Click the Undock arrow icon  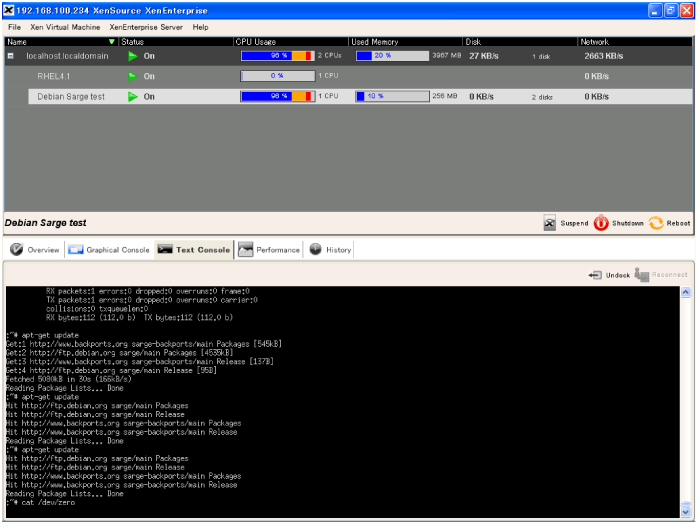[595, 275]
